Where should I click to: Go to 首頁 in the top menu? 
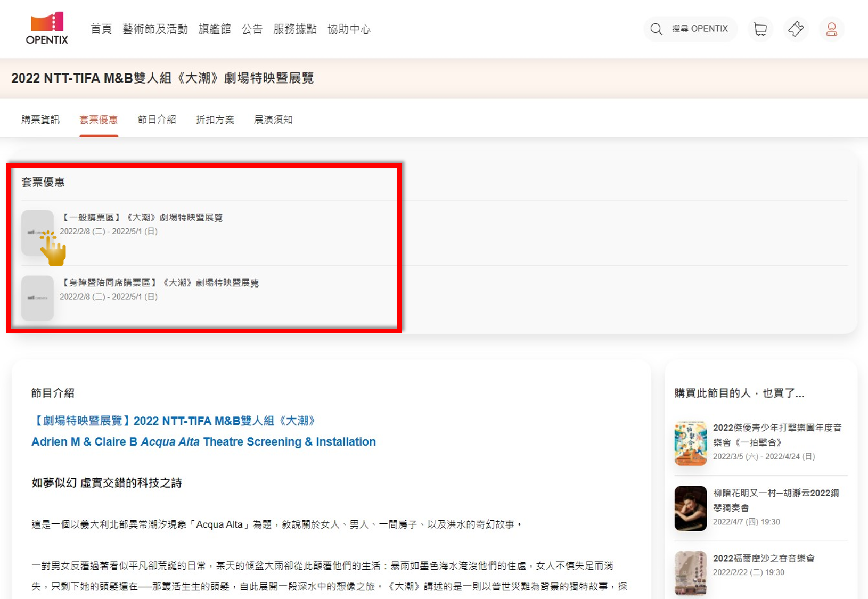pos(101,29)
